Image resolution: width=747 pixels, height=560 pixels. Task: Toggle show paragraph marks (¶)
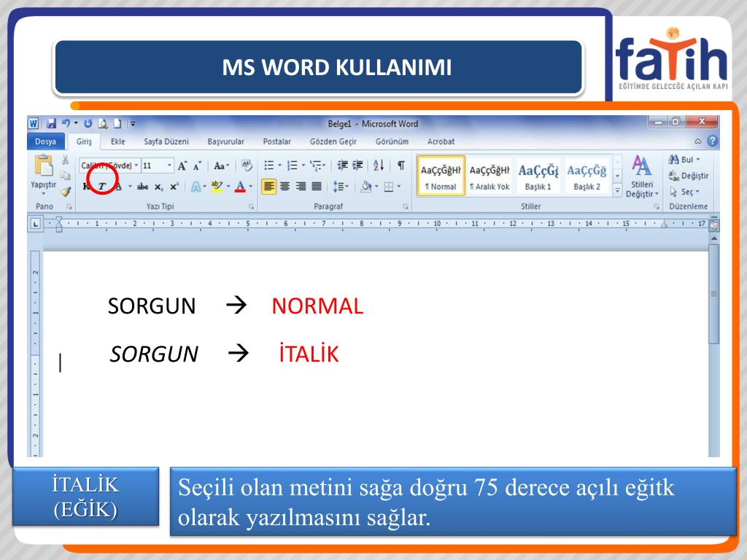tap(401, 166)
